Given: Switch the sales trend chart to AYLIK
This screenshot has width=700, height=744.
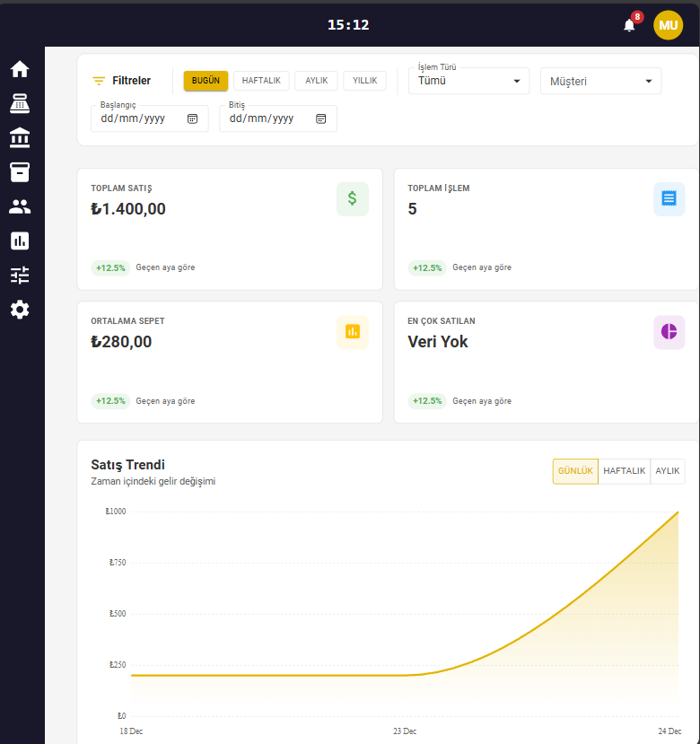Looking at the screenshot, I should (667, 471).
